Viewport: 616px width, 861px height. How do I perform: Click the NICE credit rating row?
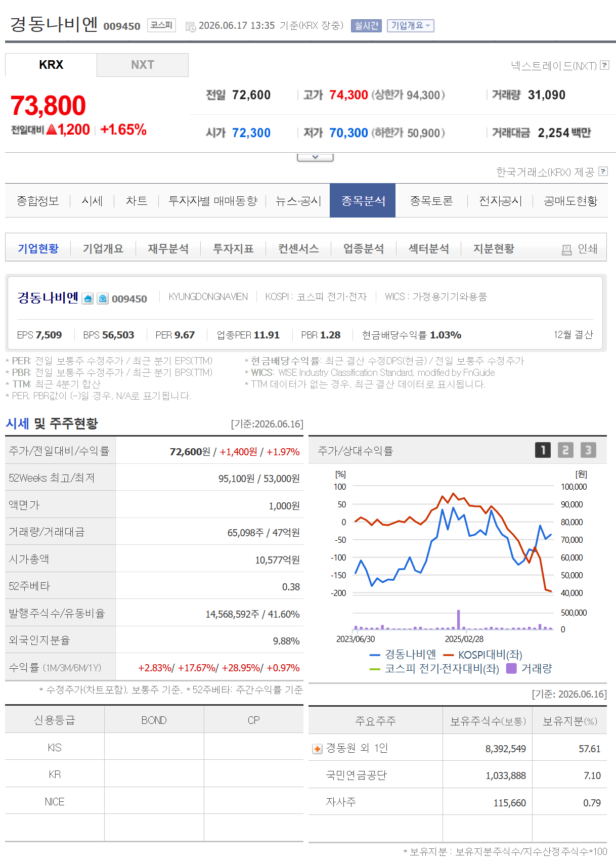click(154, 801)
